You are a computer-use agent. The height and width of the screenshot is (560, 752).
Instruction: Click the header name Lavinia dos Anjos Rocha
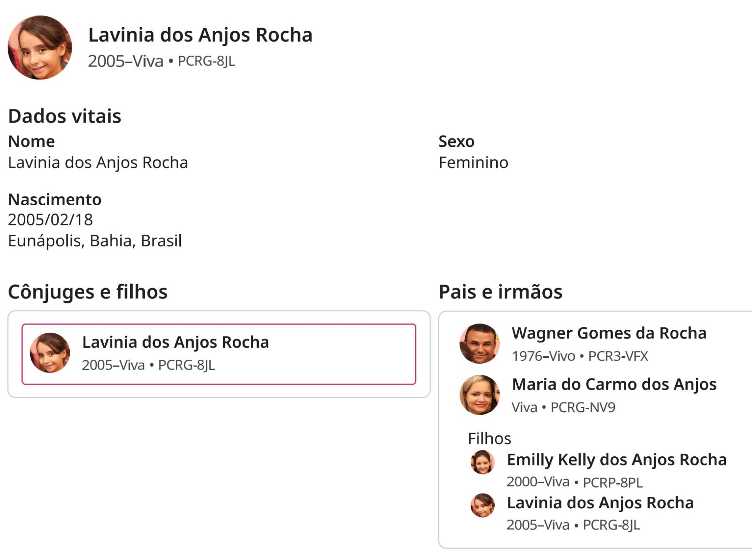coord(200,35)
